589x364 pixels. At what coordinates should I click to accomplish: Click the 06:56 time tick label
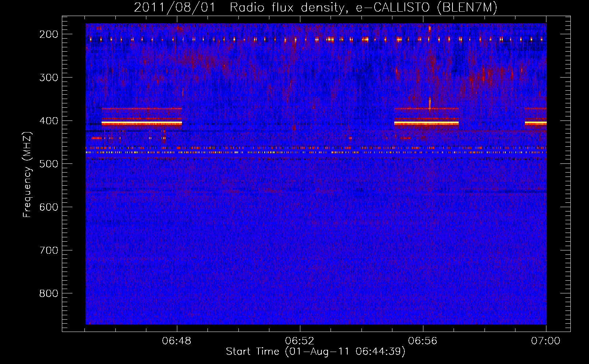click(x=423, y=341)
